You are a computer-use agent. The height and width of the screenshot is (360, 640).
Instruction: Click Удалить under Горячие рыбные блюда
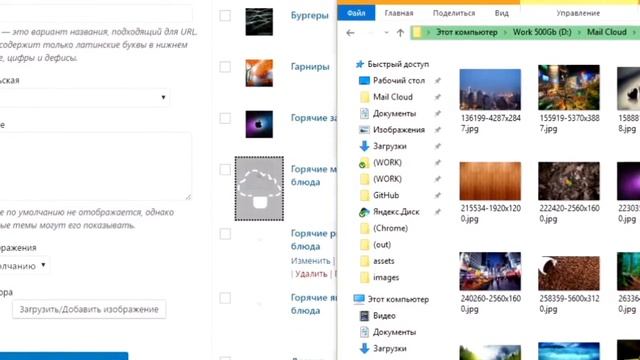pyautogui.click(x=311, y=273)
